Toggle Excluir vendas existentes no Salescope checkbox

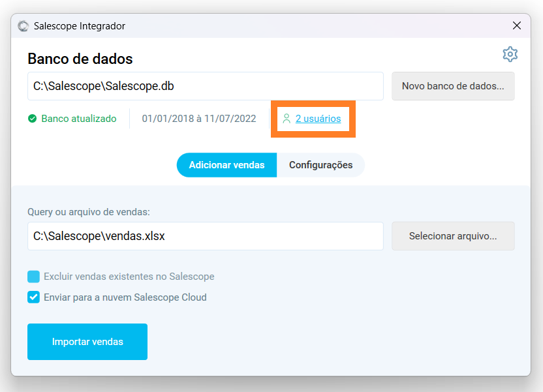tap(33, 277)
